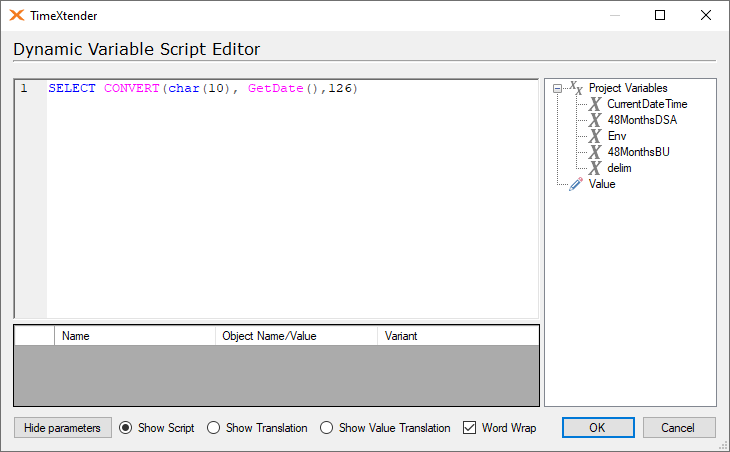Collapse the Project Variables tree node
Viewport: 730px width, 452px height.
557,88
